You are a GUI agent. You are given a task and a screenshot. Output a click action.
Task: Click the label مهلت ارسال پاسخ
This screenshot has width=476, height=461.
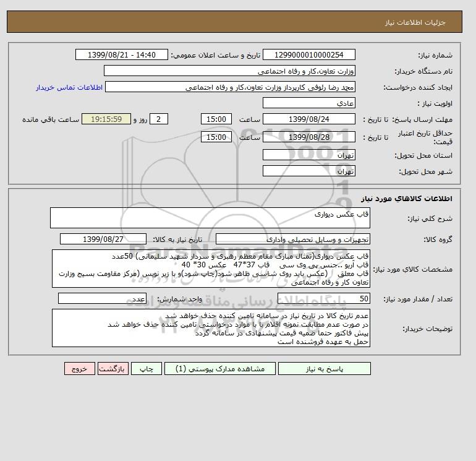pyautogui.click(x=422, y=119)
